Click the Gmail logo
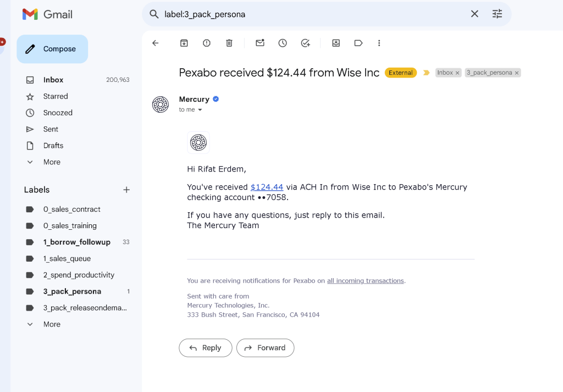This screenshot has height=392, width=563. pos(47,14)
